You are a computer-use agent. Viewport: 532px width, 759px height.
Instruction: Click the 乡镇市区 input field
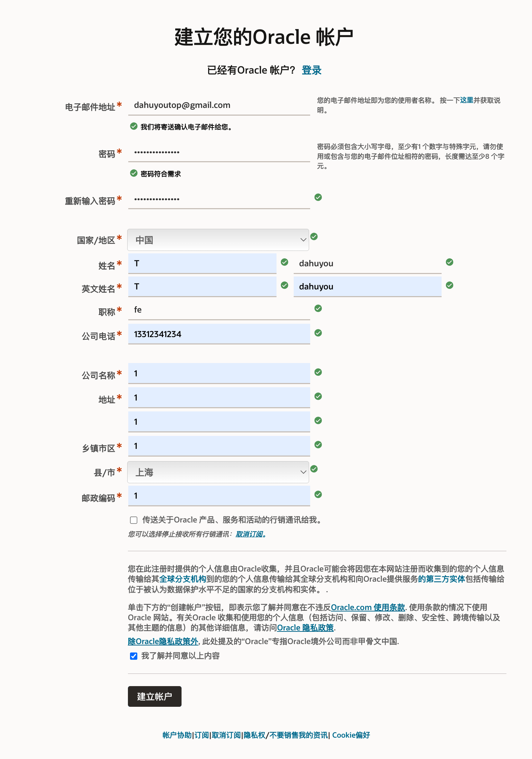tap(219, 446)
